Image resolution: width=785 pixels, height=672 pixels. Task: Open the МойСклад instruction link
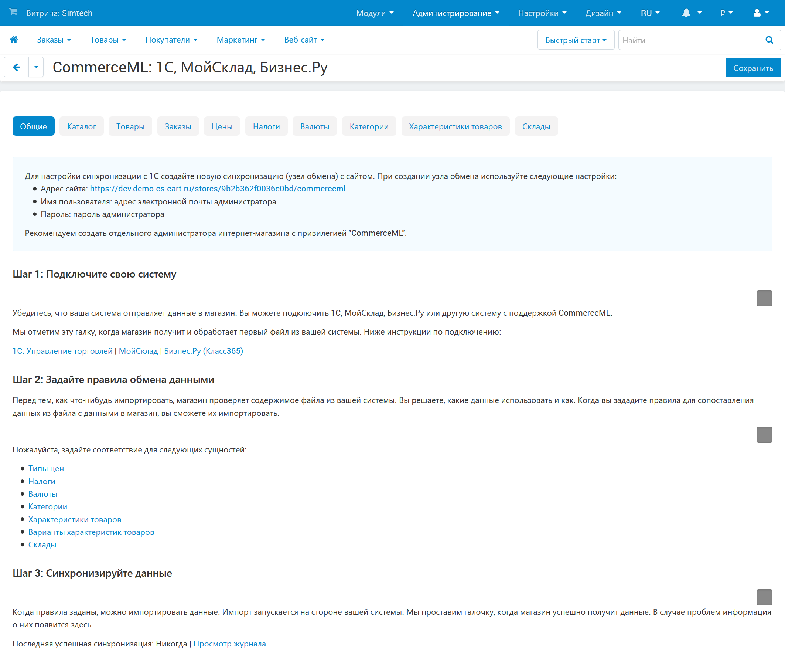tap(138, 351)
